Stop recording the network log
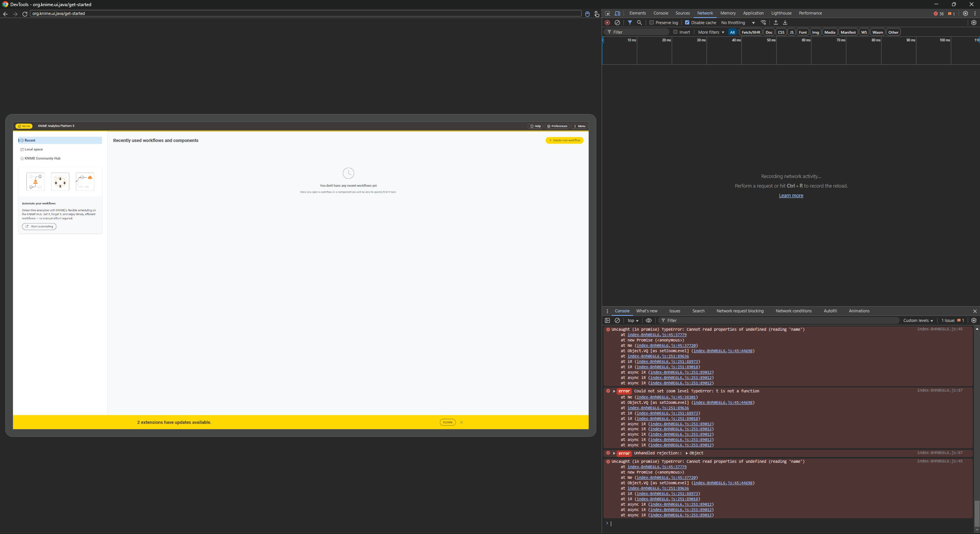This screenshot has width=980, height=534. [x=607, y=23]
